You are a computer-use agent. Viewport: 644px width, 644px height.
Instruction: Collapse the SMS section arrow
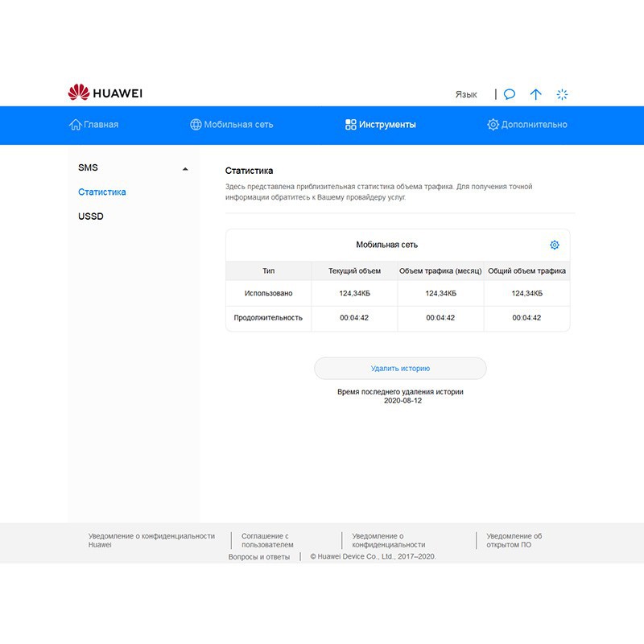[185, 169]
